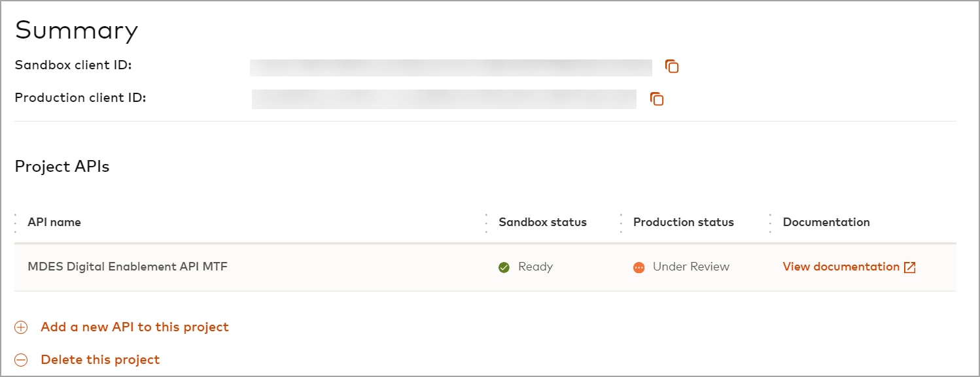
Task: Copy the Sandbox client ID
Action: click(x=672, y=66)
